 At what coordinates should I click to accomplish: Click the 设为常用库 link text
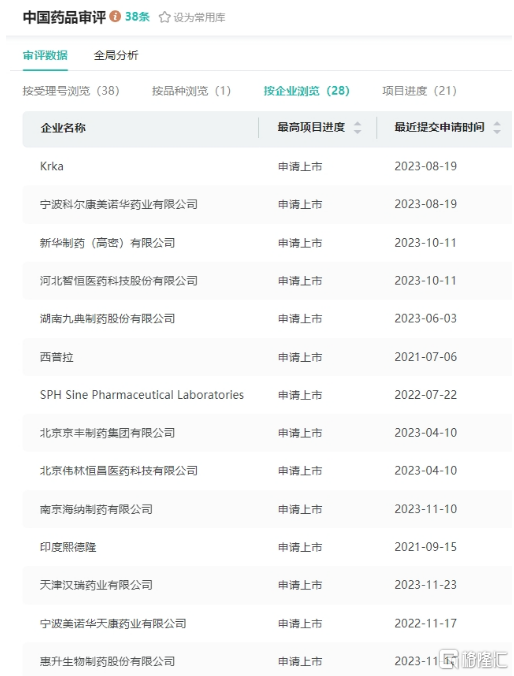199,18
